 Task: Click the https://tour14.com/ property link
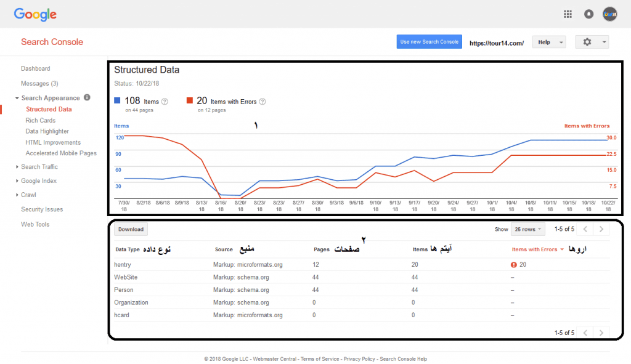coord(497,43)
